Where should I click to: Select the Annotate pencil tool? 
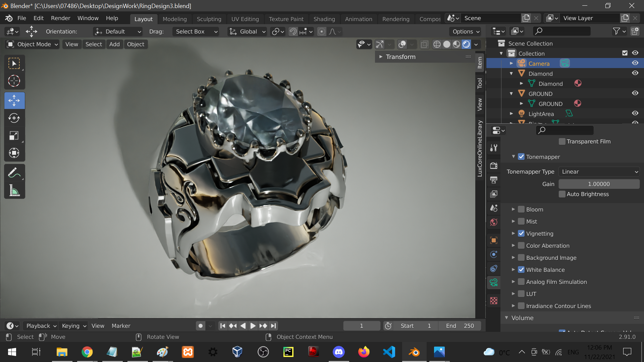click(x=14, y=173)
